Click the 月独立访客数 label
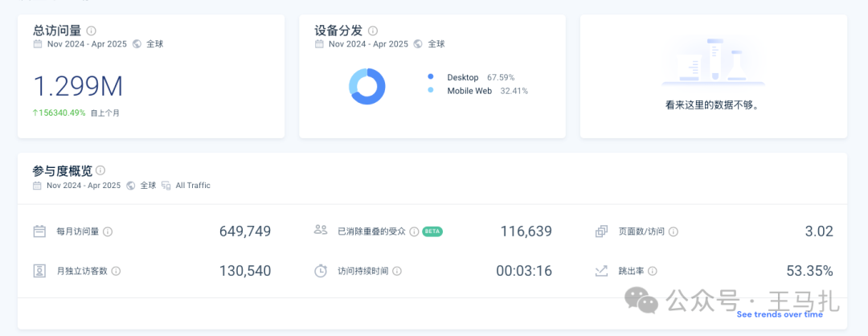Image resolution: width=868 pixels, height=336 pixels. tap(82, 271)
